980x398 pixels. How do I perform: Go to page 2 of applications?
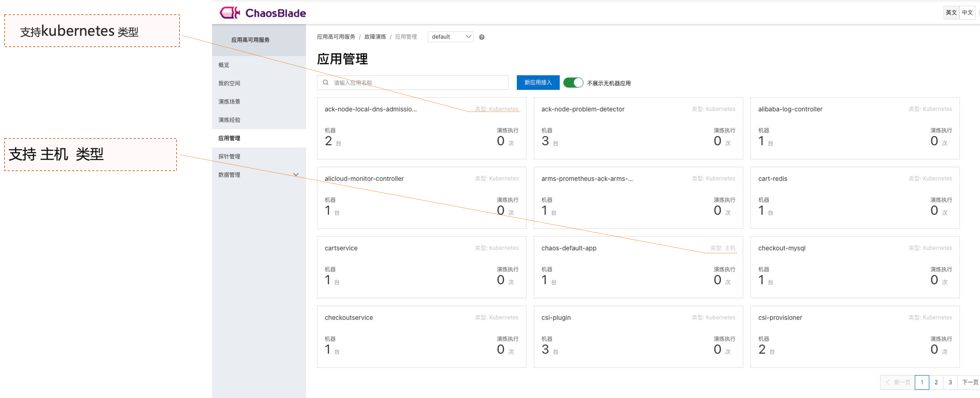[936, 382]
